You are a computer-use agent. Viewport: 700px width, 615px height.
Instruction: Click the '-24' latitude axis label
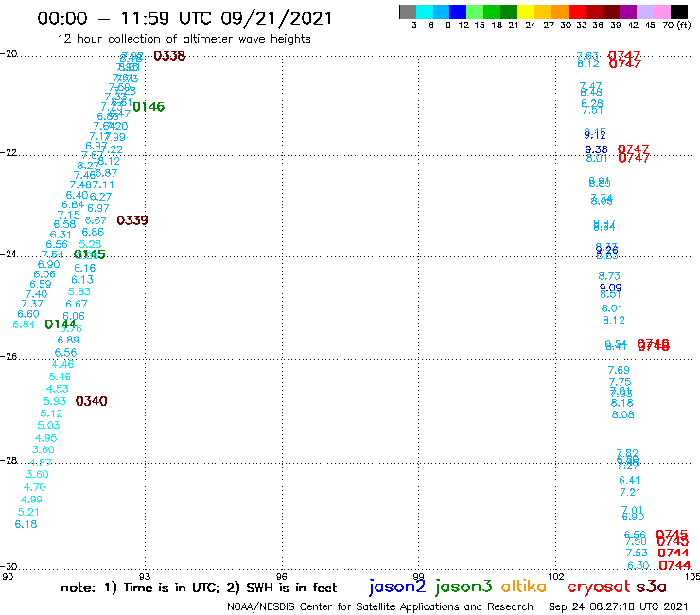(9, 254)
